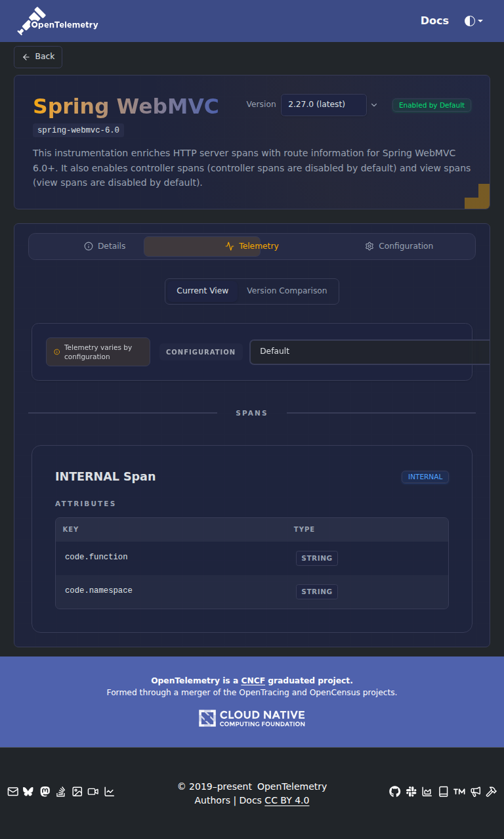Click the Cloud Native Computing Foundation logo
The width and height of the screenshot is (504, 839).
(252, 718)
